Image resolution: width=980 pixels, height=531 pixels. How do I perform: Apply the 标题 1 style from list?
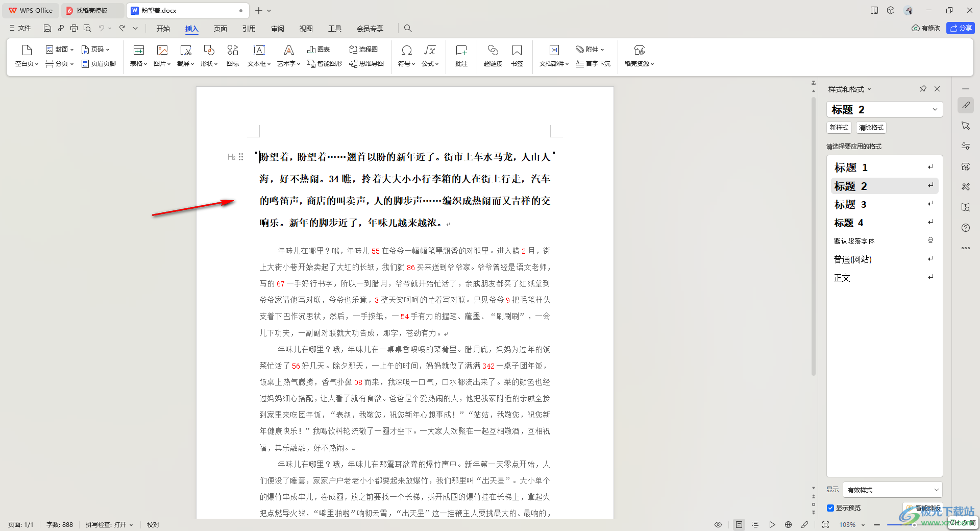click(885, 167)
